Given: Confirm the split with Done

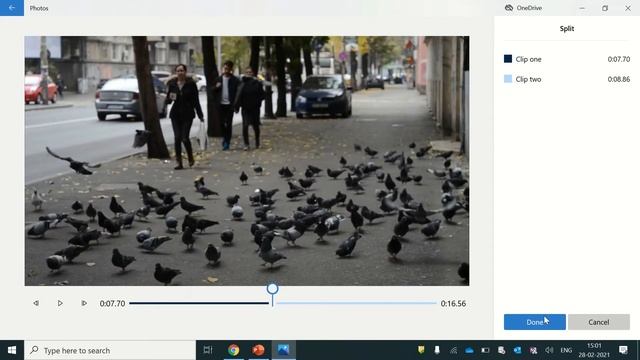Looking at the screenshot, I should (x=535, y=322).
